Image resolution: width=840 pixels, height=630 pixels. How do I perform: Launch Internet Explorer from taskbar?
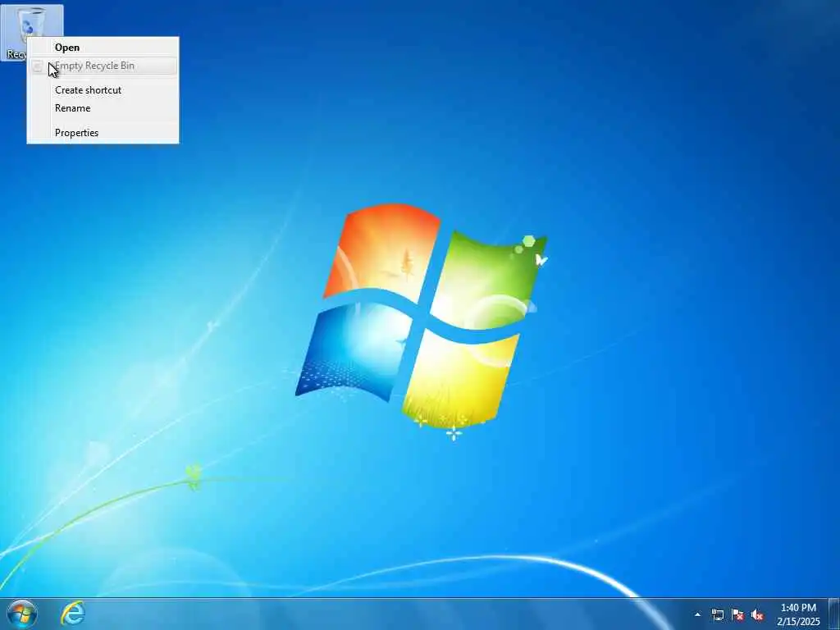coord(73,614)
